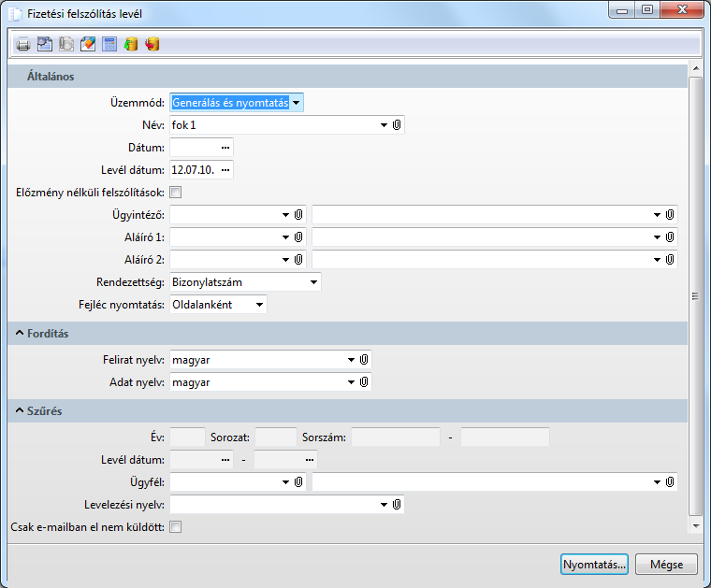The height and width of the screenshot is (588, 711).
Task: Click the Nyomtatás... button
Action: click(x=594, y=565)
